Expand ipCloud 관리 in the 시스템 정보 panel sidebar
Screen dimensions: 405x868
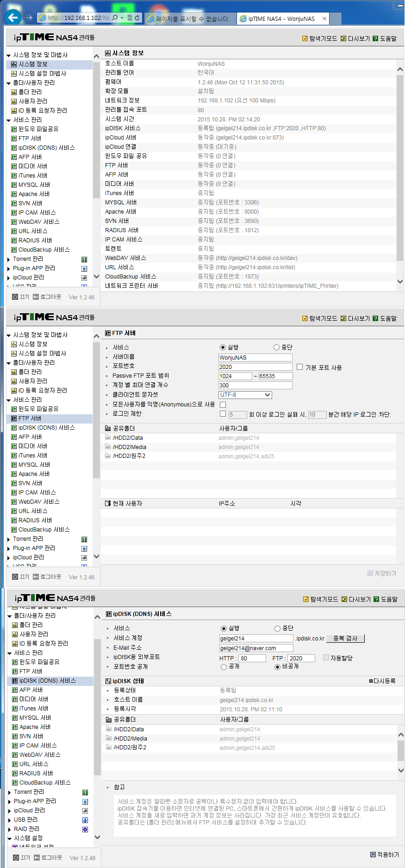(9, 278)
